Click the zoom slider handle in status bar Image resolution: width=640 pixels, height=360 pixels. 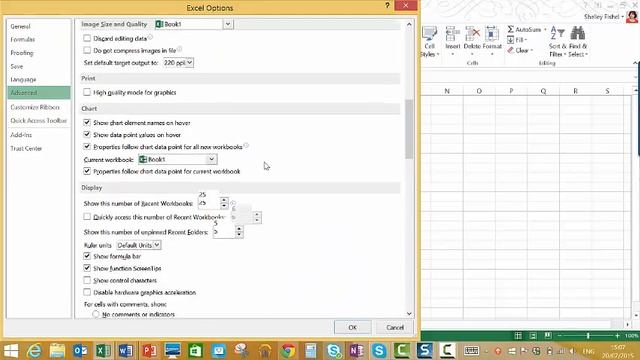tap(588, 336)
